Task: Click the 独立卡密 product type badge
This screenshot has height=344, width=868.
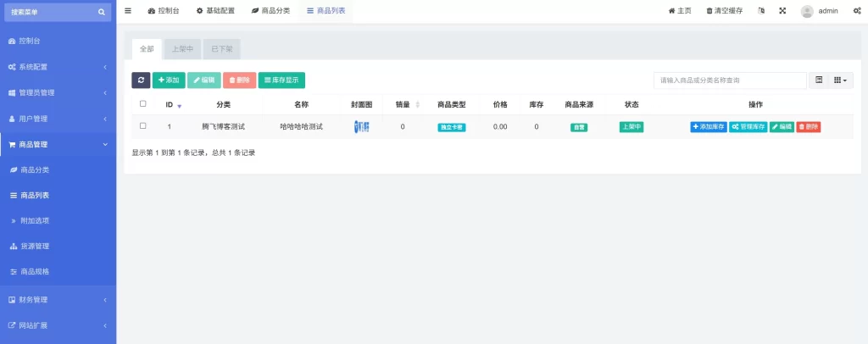Action: pyautogui.click(x=452, y=127)
